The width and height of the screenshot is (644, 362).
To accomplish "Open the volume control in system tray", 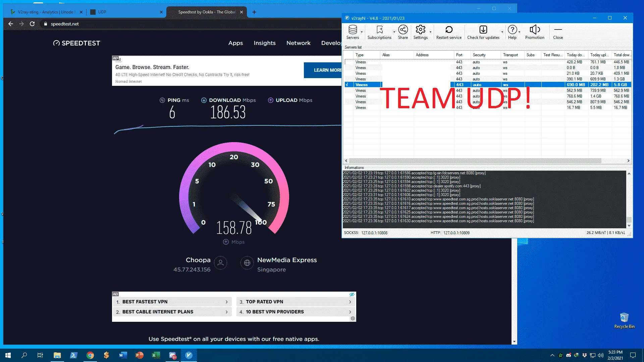I will (x=601, y=355).
